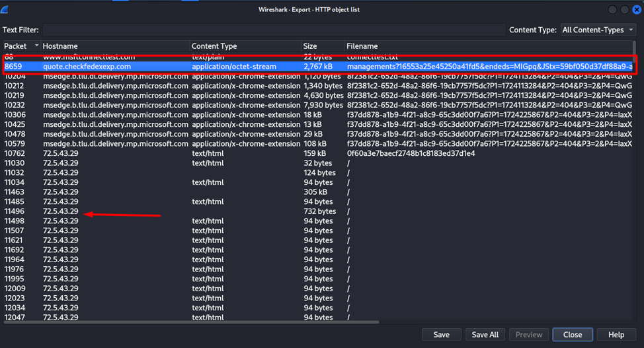Viewport: 644px width, 348px height.
Task: Click the 18 kB size cell
Action: pyautogui.click(x=313, y=115)
